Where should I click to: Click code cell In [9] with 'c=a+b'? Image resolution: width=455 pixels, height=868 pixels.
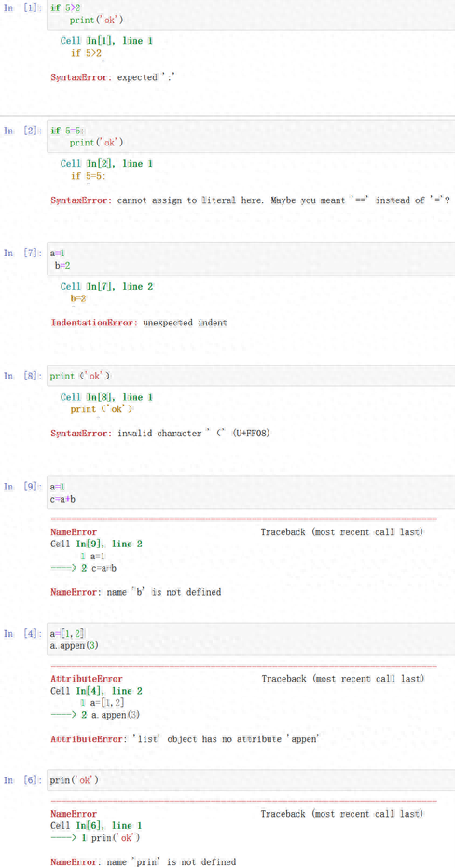[251, 492]
